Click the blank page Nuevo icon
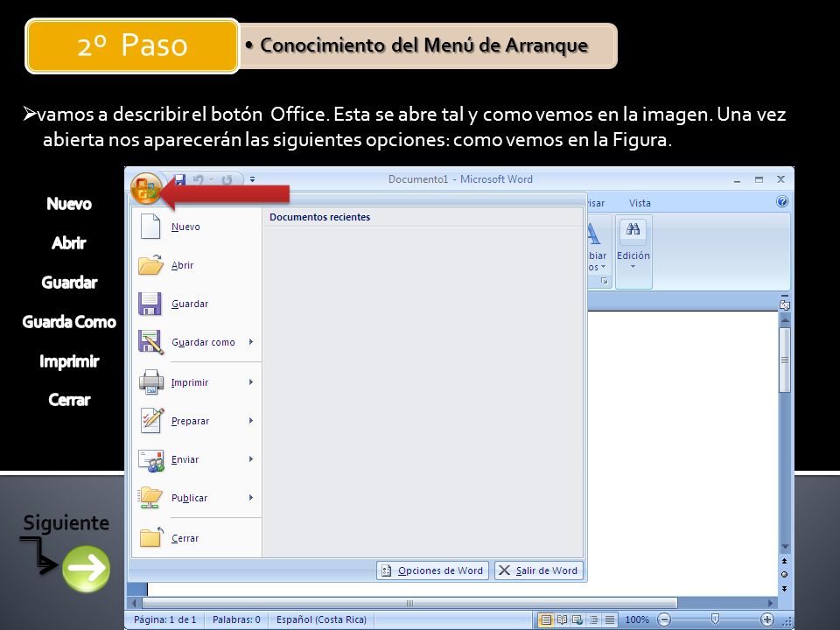This screenshot has width=840, height=630. (150, 226)
